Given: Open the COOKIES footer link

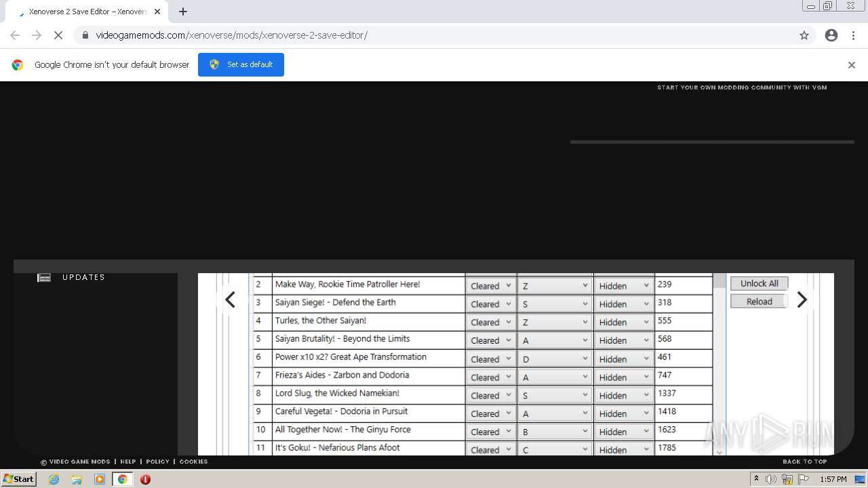Looking at the screenshot, I should pyautogui.click(x=193, y=462).
